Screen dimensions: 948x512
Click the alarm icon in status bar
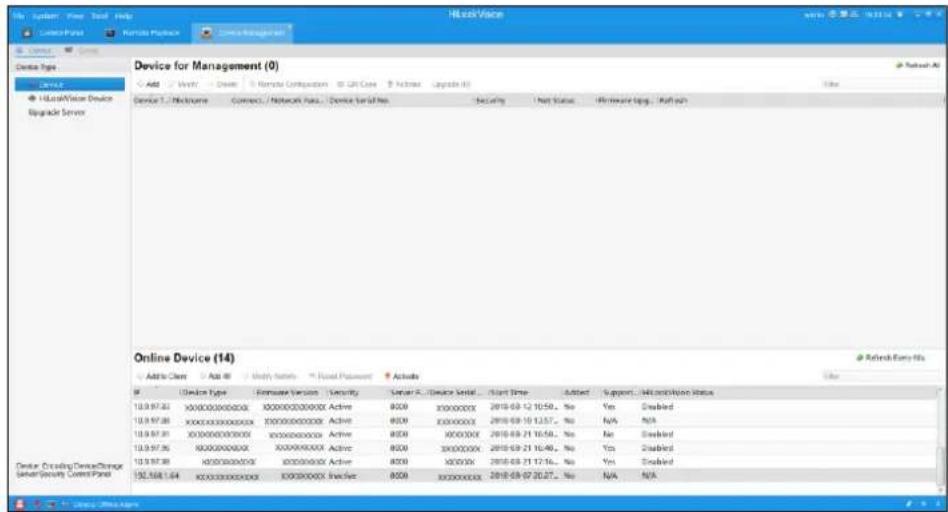(19, 504)
